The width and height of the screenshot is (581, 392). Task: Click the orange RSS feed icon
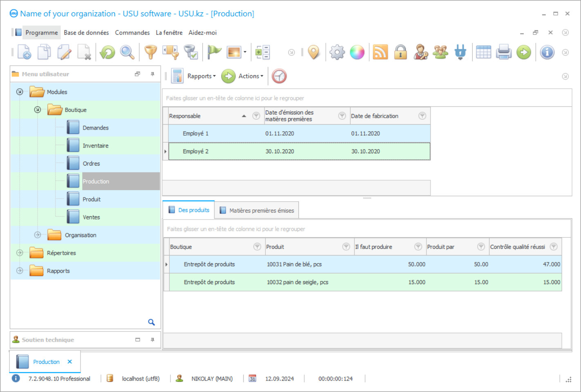380,52
